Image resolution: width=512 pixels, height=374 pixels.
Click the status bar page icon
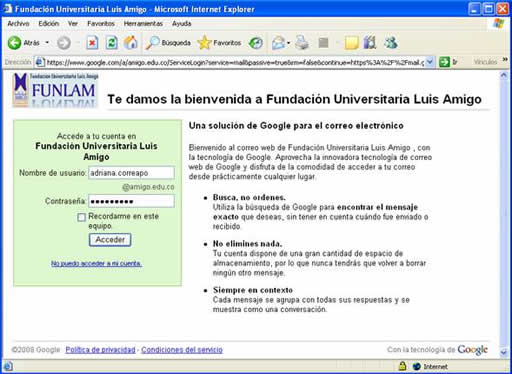pyautogui.click(x=8, y=366)
